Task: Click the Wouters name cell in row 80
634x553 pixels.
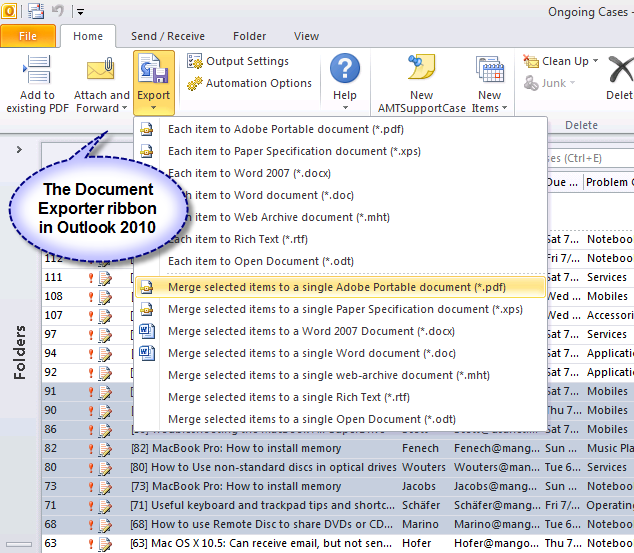Action: (x=424, y=468)
